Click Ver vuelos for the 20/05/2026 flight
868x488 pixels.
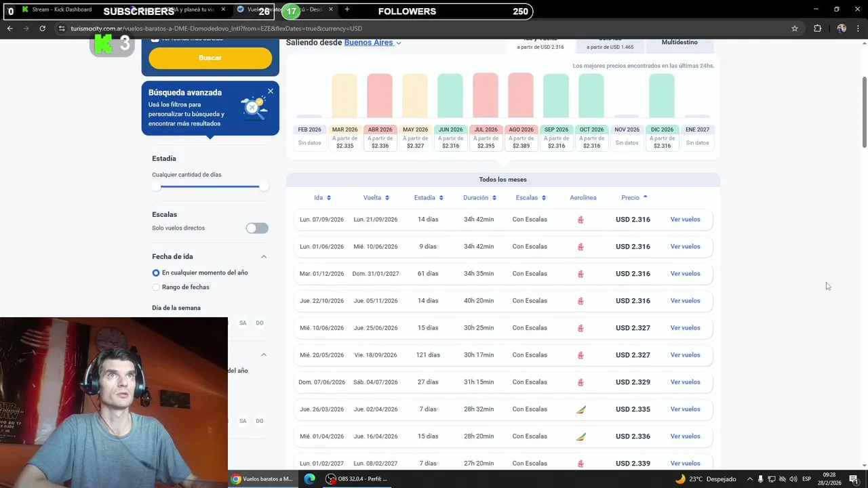pos(685,355)
